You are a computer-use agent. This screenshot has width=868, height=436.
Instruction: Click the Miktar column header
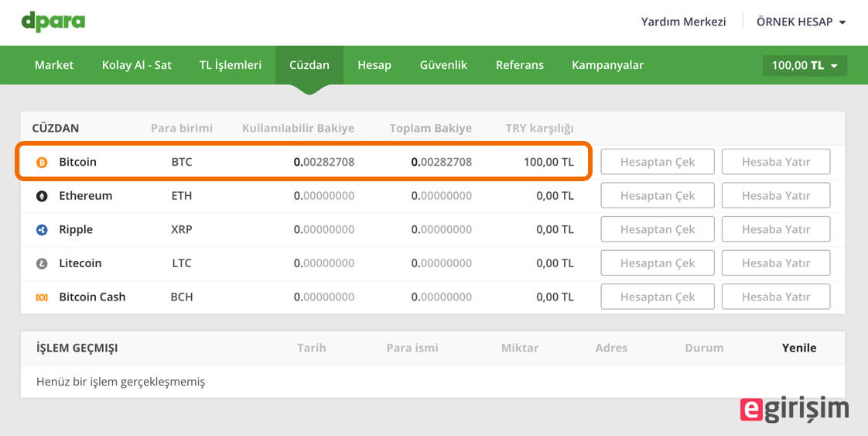[520, 348]
